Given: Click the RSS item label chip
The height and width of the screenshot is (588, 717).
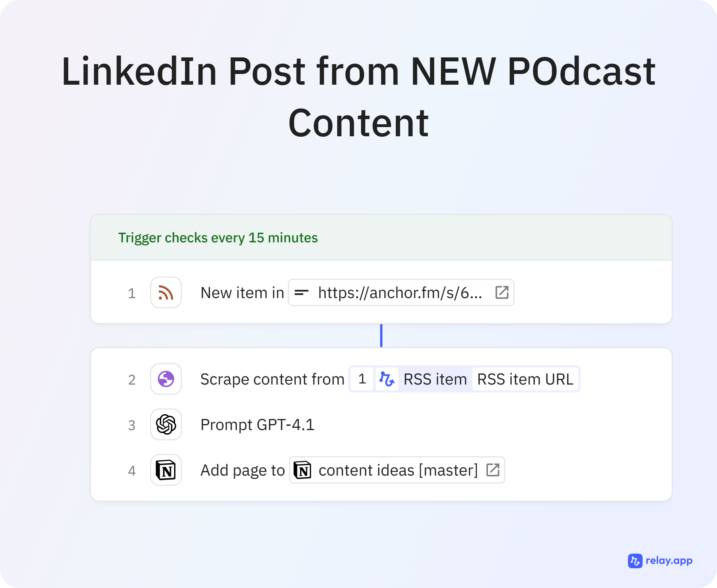Looking at the screenshot, I should [435, 379].
